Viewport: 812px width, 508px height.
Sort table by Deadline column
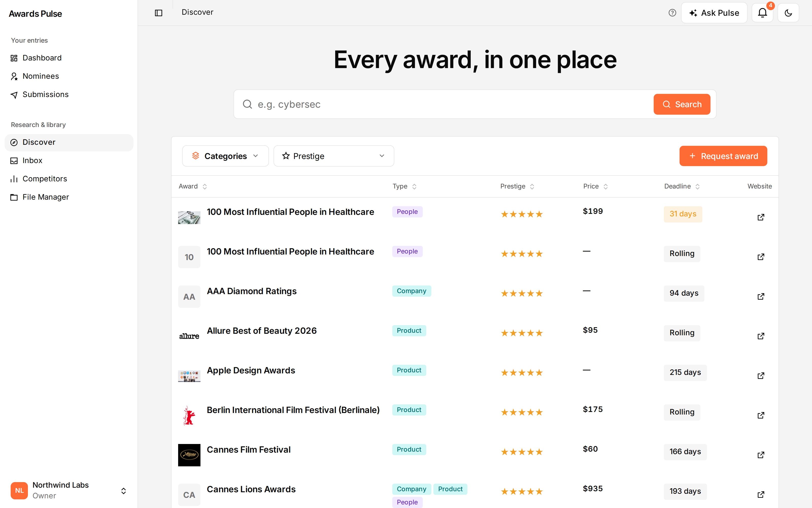[x=682, y=186]
